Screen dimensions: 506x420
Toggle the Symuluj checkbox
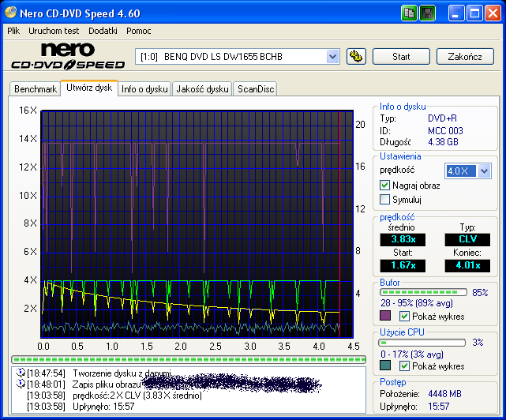384,200
